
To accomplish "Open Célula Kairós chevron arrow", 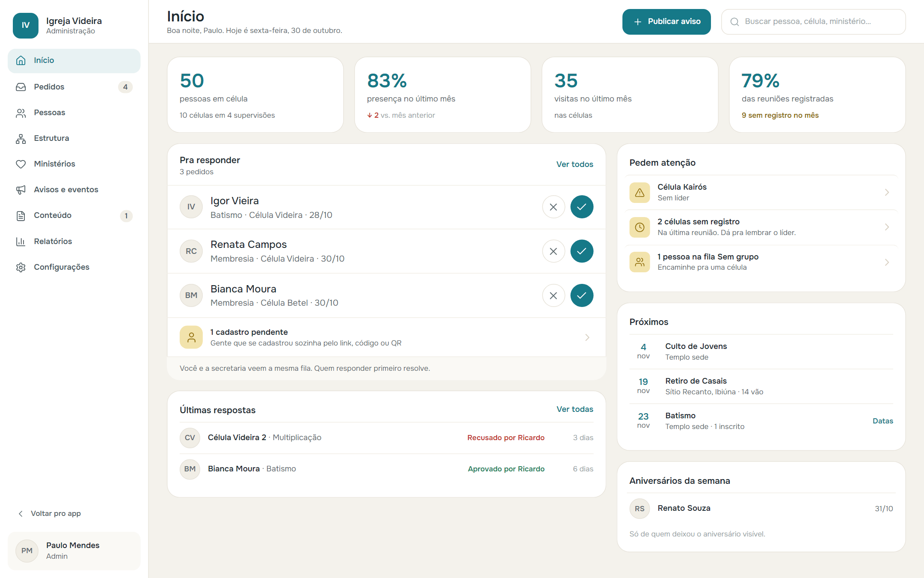I will tap(887, 192).
